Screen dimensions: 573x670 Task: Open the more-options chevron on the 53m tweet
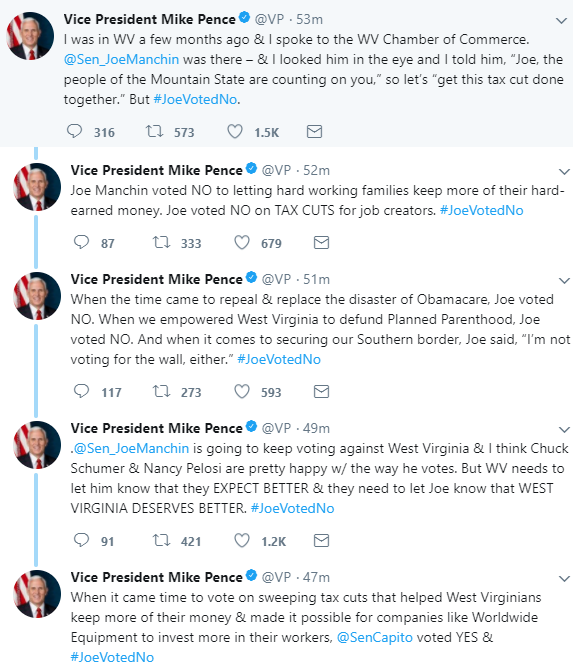[x=561, y=21]
